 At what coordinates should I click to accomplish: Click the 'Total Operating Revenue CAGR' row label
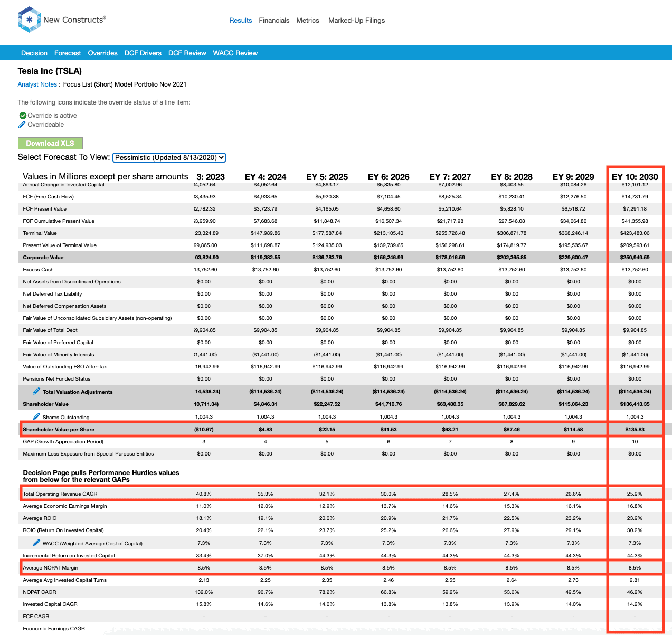(x=60, y=494)
